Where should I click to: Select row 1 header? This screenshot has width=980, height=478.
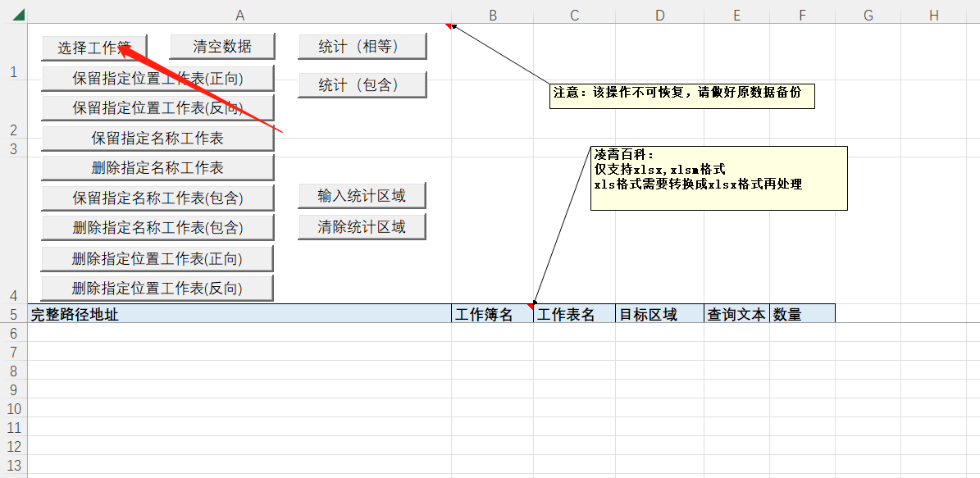click(14, 52)
